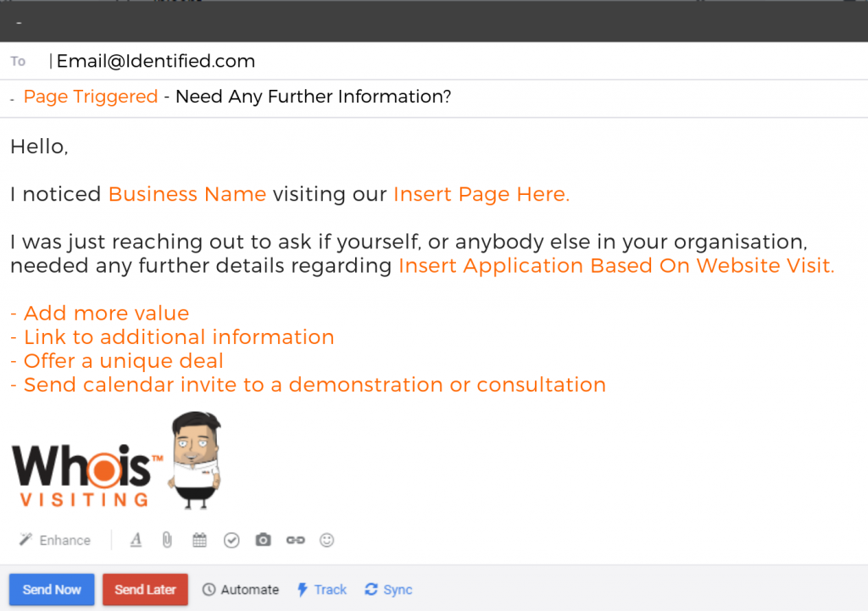Toggle email Track option

[x=321, y=590]
